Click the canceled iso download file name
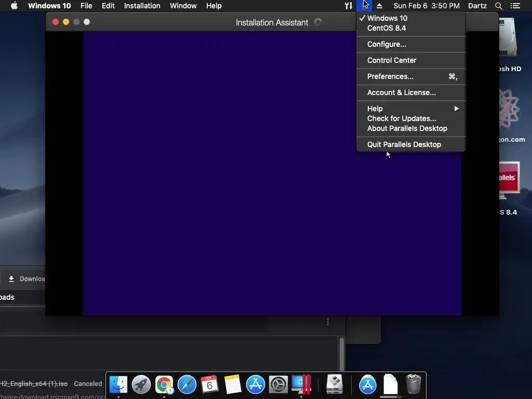 coord(34,384)
